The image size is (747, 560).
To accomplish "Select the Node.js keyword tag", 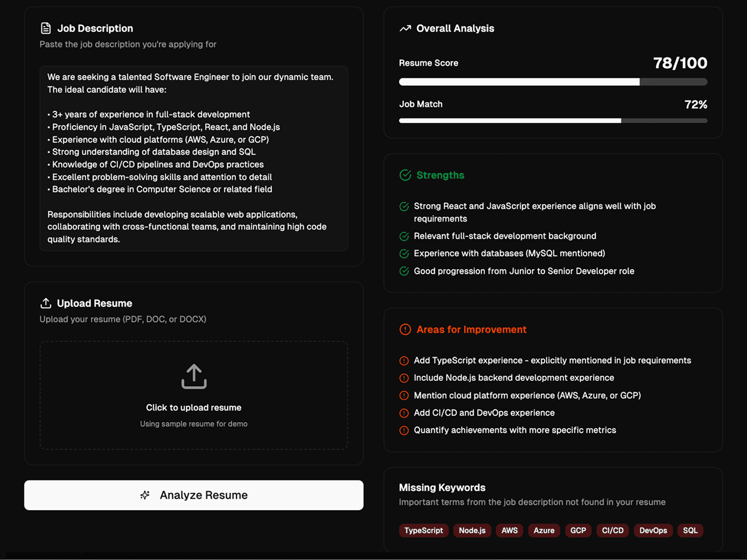I will click(472, 530).
